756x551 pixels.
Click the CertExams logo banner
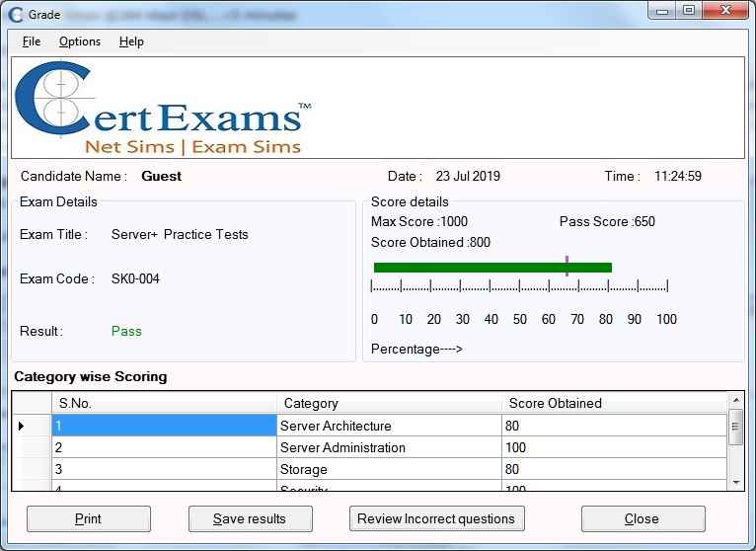tap(378, 108)
